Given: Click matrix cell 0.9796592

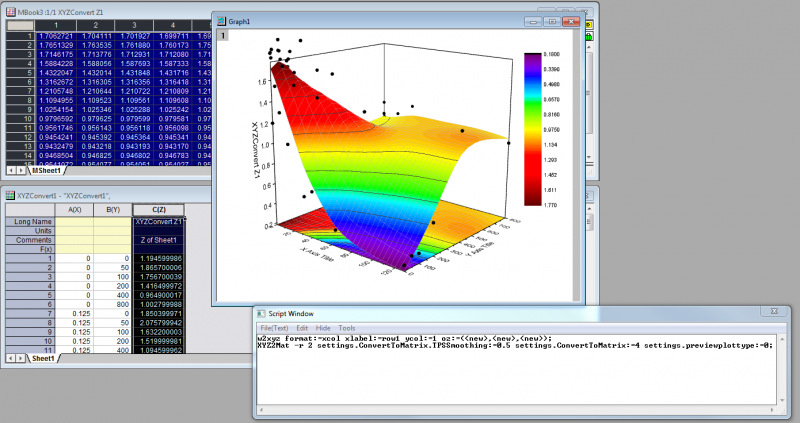Looking at the screenshot, I should click(x=56, y=119).
